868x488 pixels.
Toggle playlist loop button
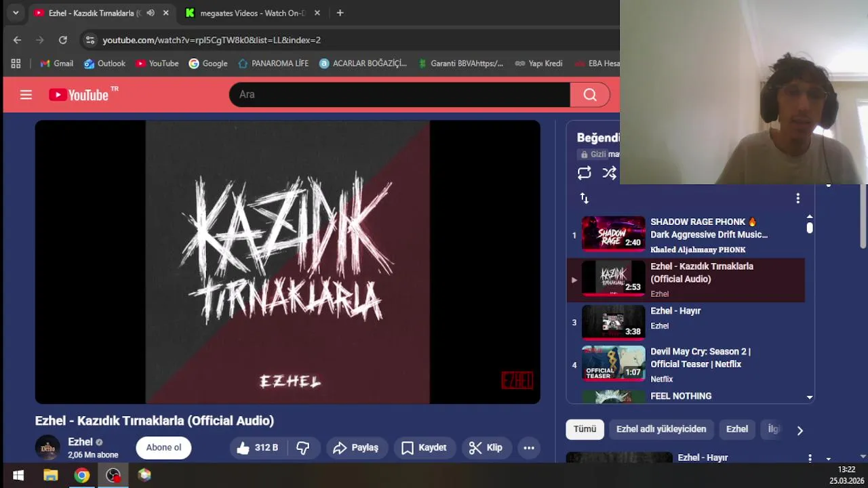click(584, 174)
